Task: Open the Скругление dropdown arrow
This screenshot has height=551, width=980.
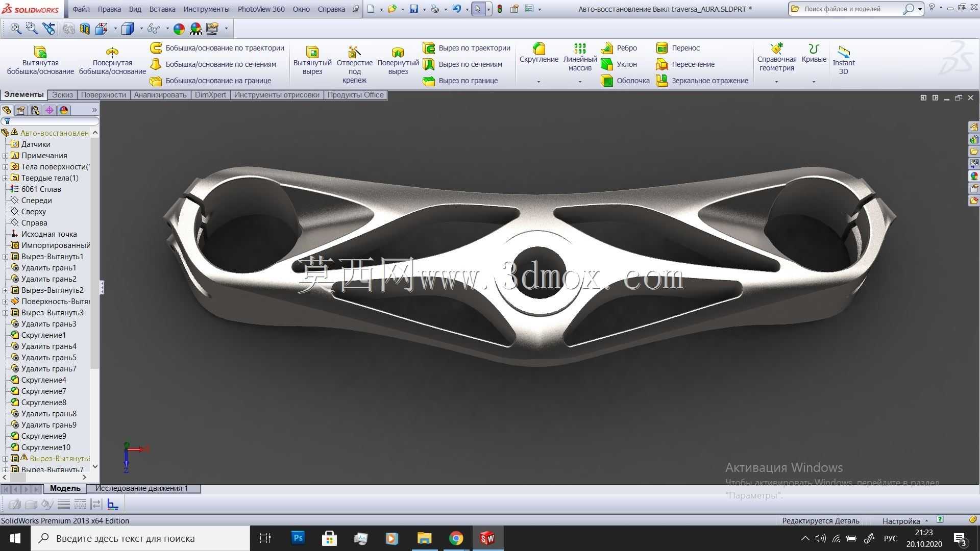Action: 538,82
